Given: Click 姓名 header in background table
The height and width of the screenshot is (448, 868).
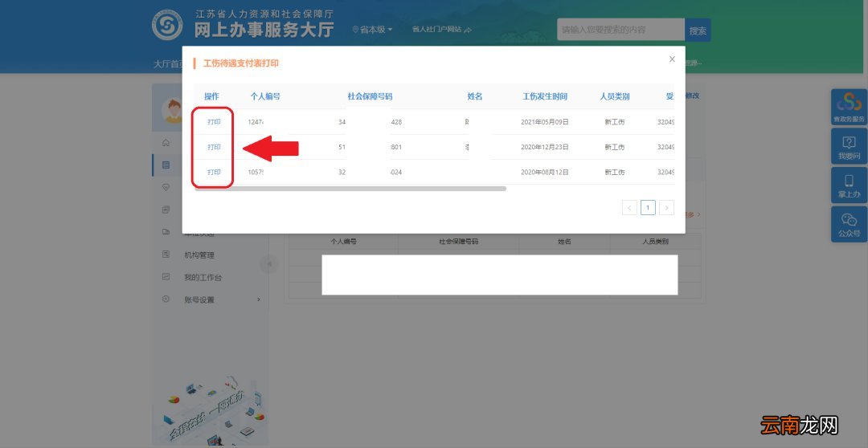Looking at the screenshot, I should [x=564, y=242].
